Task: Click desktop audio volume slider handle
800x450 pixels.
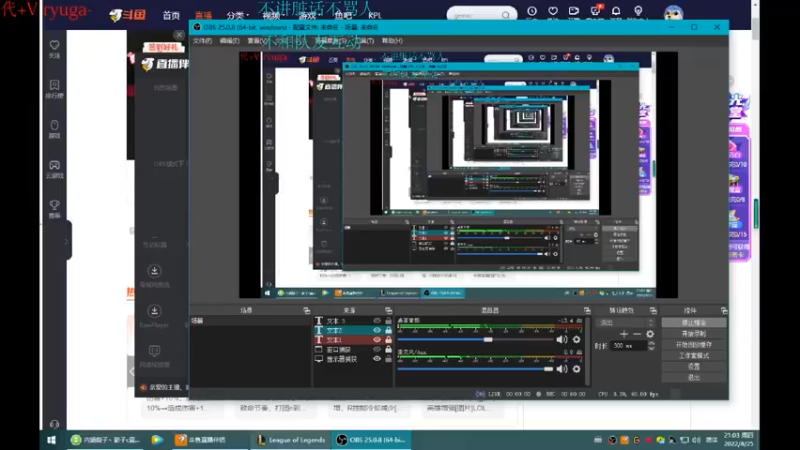Action: click(x=488, y=339)
